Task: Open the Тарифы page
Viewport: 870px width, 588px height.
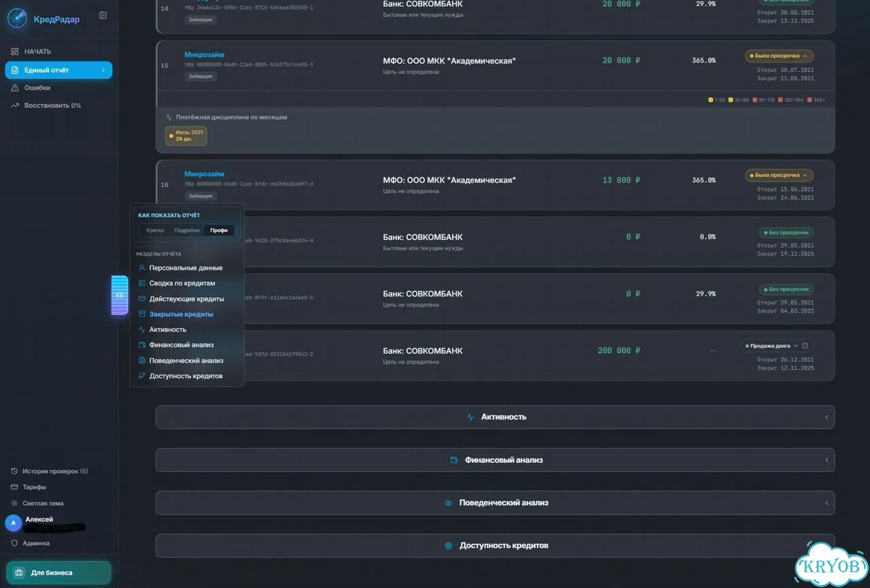Action: (x=34, y=487)
